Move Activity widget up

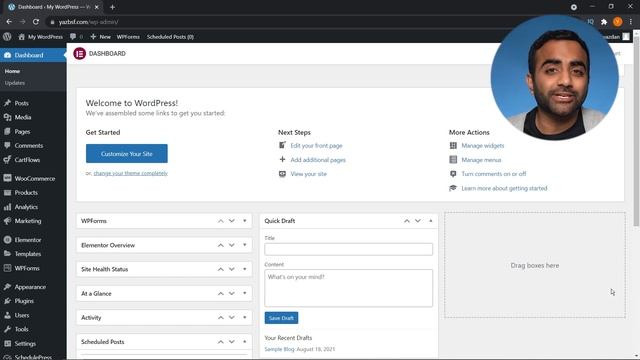(x=220, y=318)
